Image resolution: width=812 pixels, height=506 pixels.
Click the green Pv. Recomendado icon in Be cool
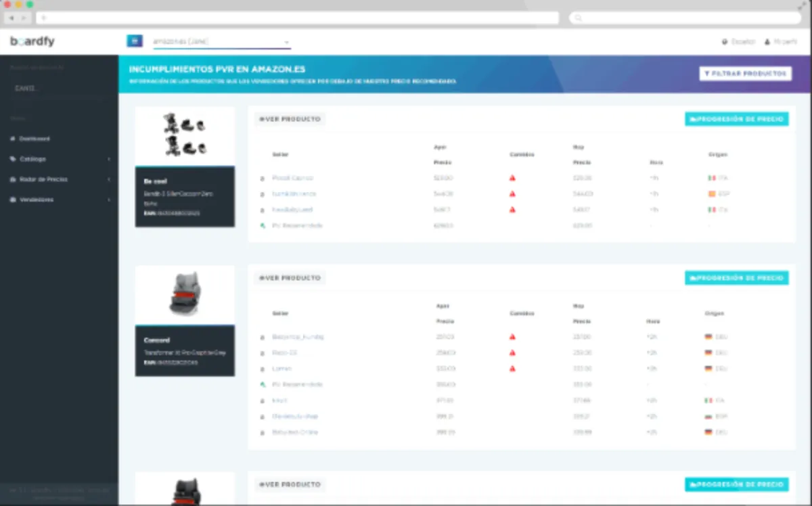click(263, 226)
